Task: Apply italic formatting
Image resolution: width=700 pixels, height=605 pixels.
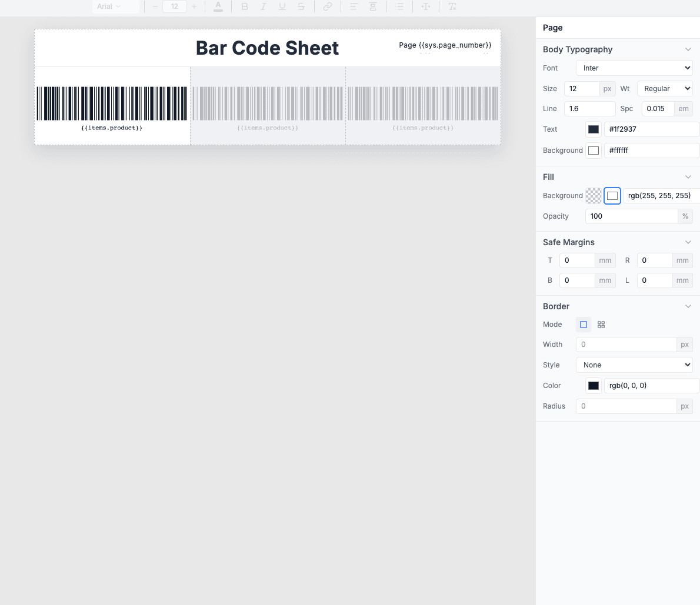Action: [264, 6]
